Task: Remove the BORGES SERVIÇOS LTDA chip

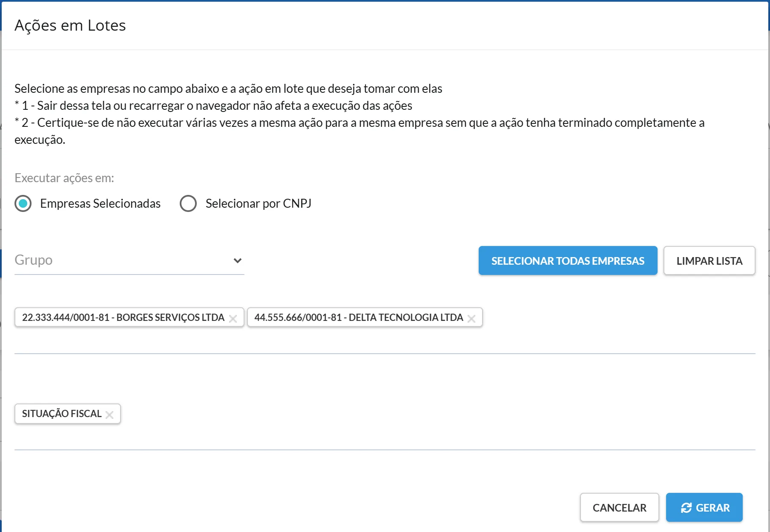Action: [233, 318]
